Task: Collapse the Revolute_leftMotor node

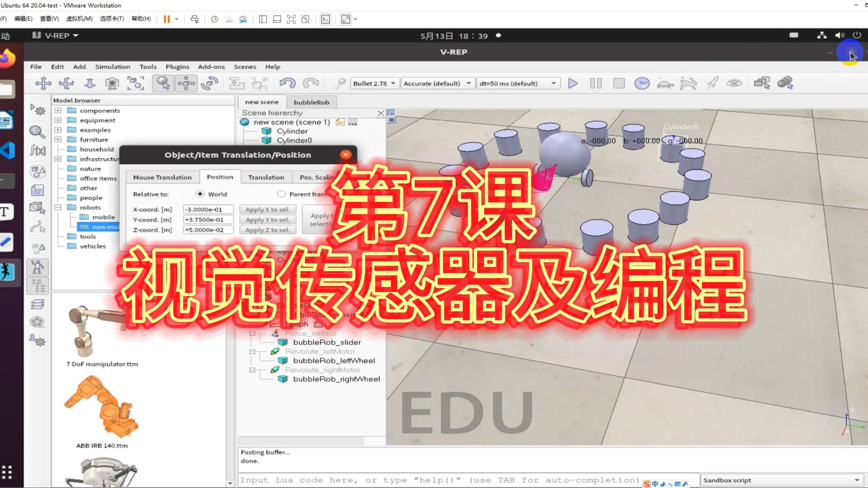Action: [252, 351]
